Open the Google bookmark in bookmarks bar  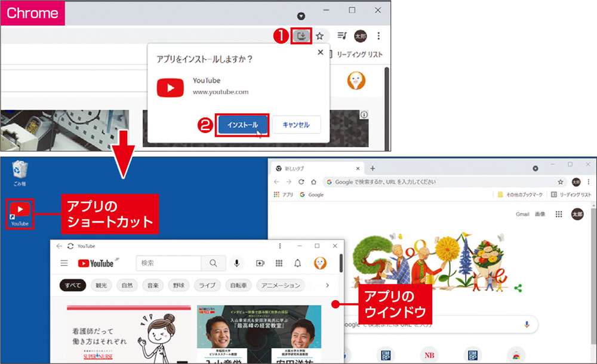click(312, 195)
